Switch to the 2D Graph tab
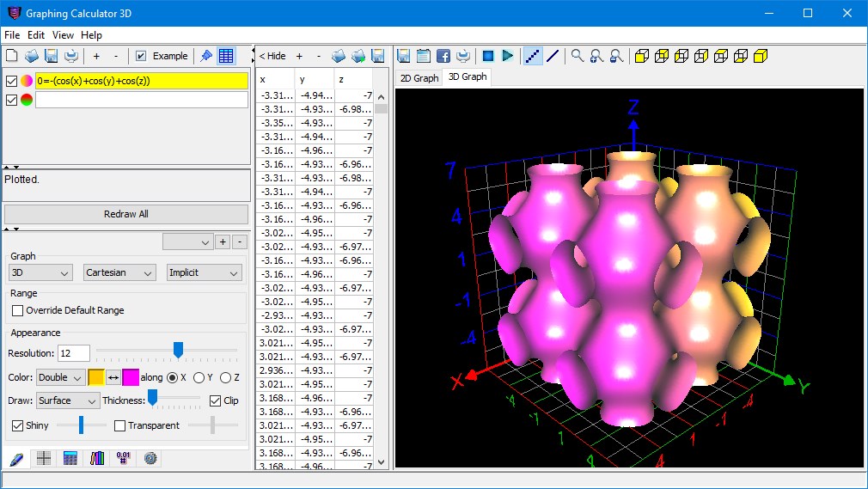Image resolution: width=868 pixels, height=489 pixels. pos(419,78)
